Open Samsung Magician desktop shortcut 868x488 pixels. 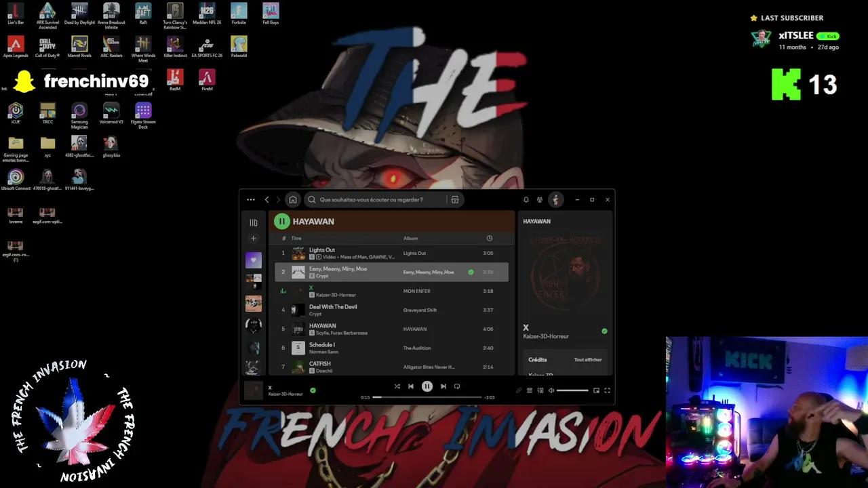[79, 116]
